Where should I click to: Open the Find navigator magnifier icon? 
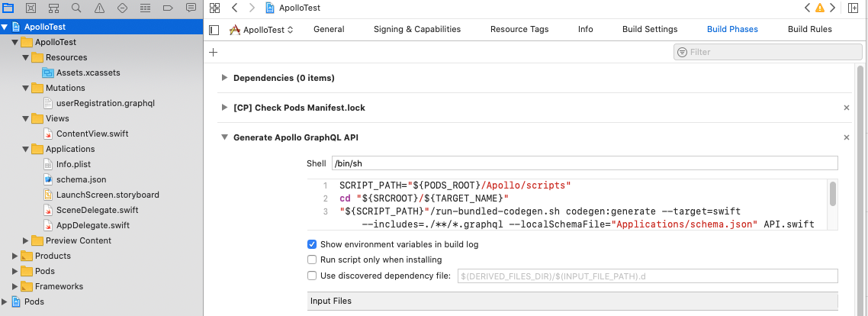point(76,8)
